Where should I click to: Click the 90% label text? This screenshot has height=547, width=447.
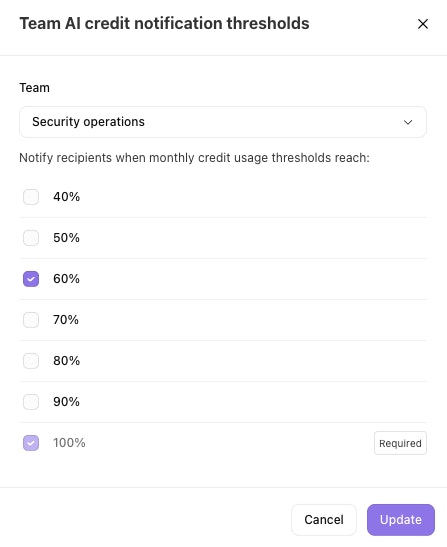tap(66, 402)
